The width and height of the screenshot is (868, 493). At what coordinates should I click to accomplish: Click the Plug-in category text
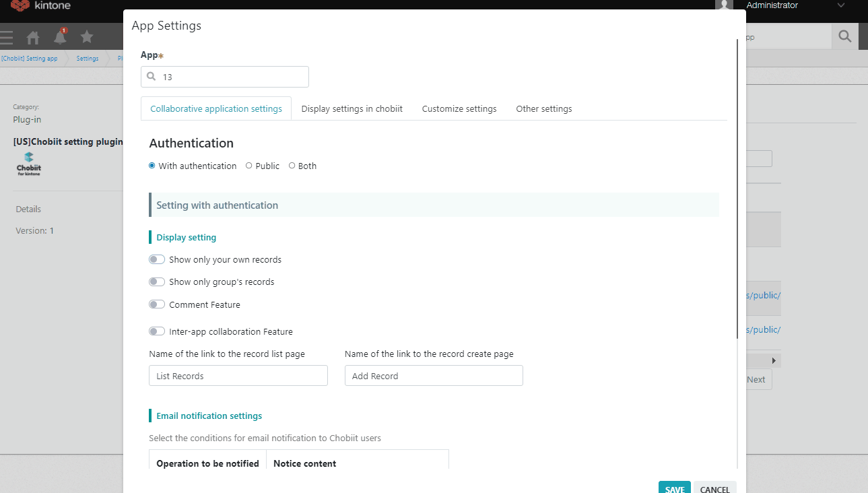27,119
